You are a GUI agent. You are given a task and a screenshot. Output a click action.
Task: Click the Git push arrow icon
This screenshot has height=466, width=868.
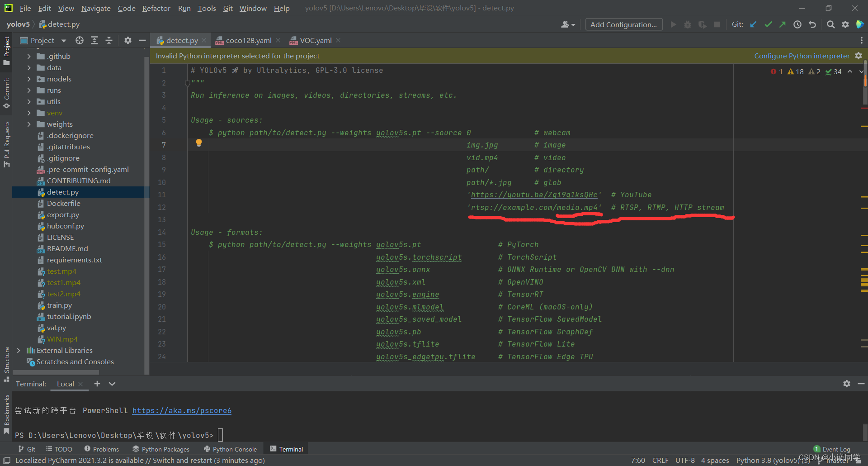click(783, 24)
